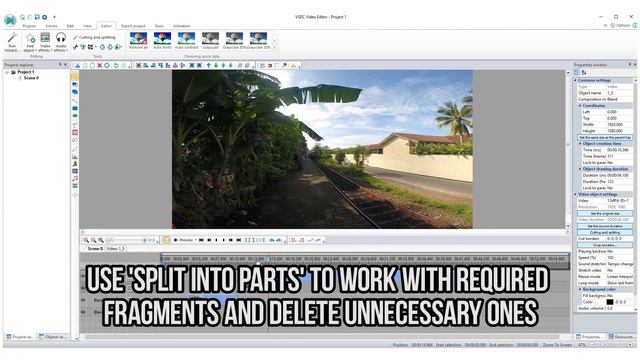The width and height of the screenshot is (640, 360).
Task: Open the Edit ribbon tab
Action: pos(70,26)
